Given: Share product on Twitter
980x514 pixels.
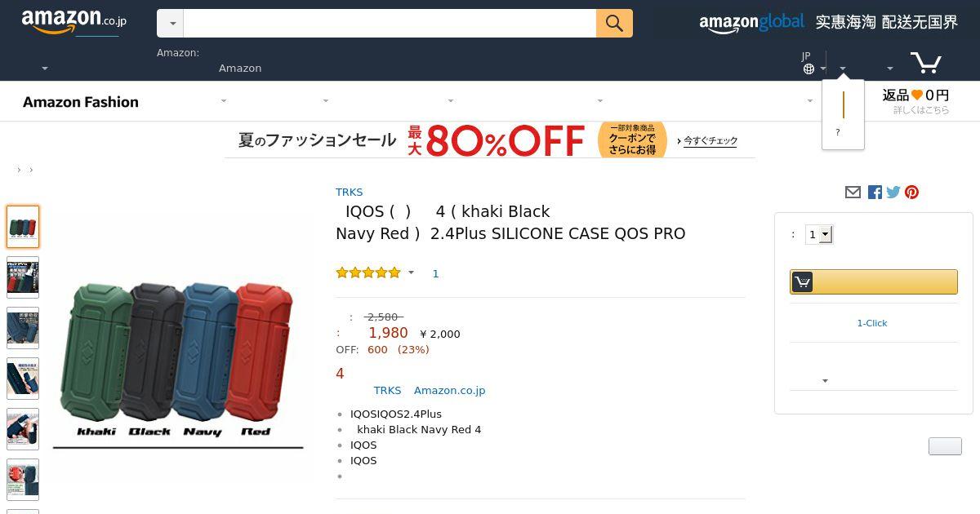Looking at the screenshot, I should pyautogui.click(x=893, y=193).
